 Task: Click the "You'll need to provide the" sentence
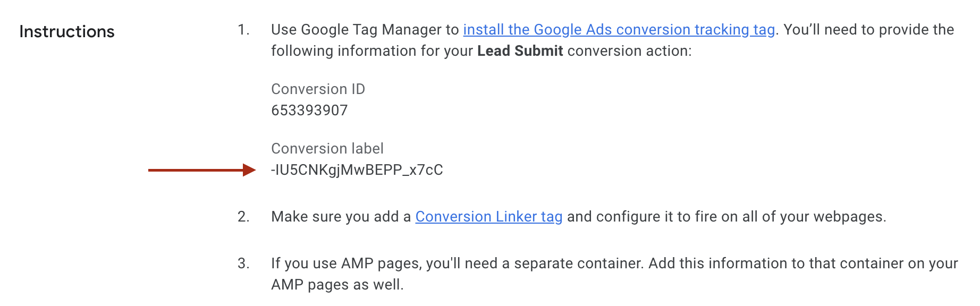click(x=868, y=30)
